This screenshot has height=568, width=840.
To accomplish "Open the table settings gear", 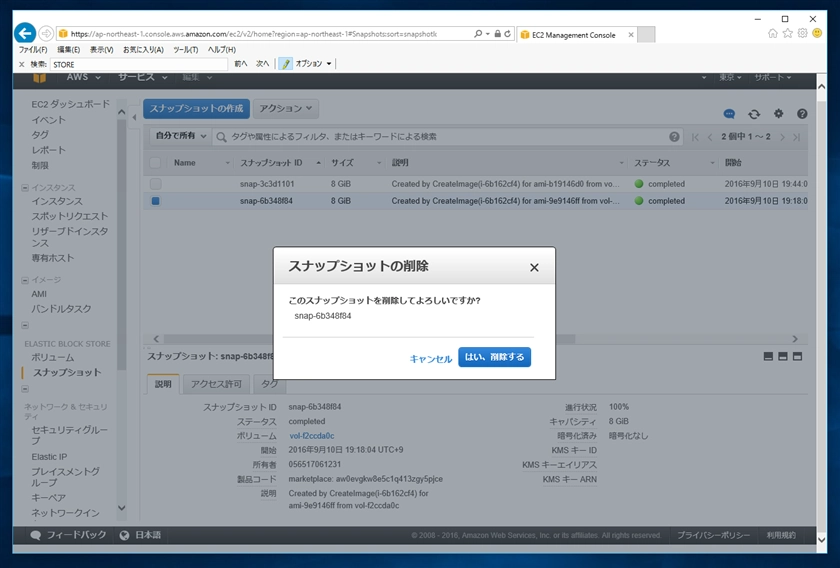I will (x=778, y=113).
